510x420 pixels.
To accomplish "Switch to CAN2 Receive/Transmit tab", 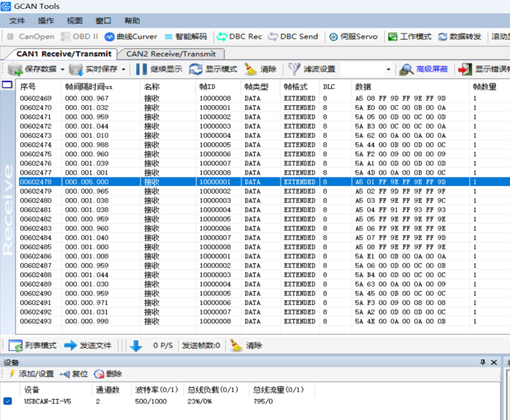I will 170,54.
